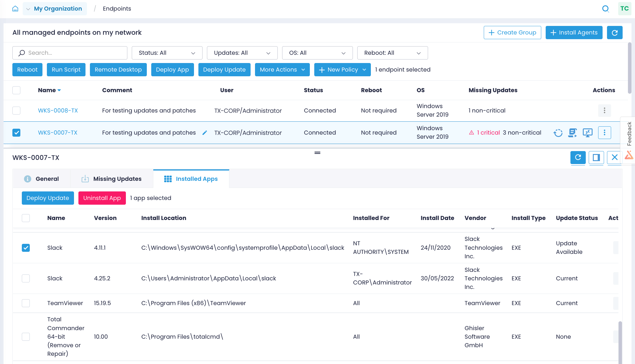
Task: Open the Updates: All filter dropdown
Action: (x=242, y=53)
